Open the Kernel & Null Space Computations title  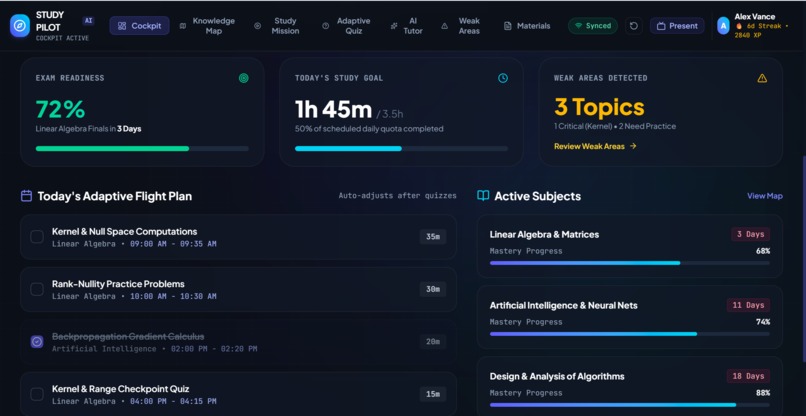(124, 231)
